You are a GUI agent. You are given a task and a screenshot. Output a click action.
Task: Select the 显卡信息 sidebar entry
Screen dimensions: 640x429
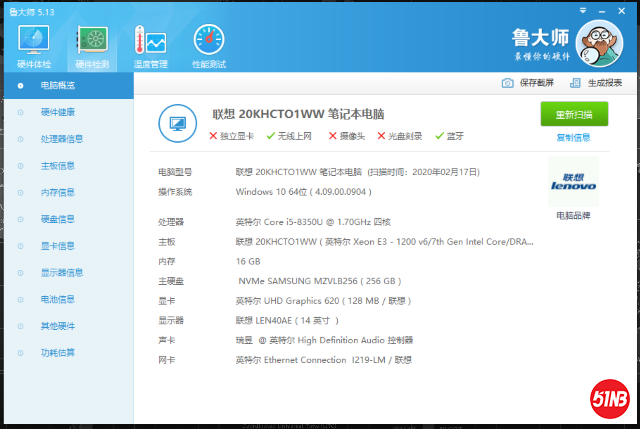click(x=57, y=246)
